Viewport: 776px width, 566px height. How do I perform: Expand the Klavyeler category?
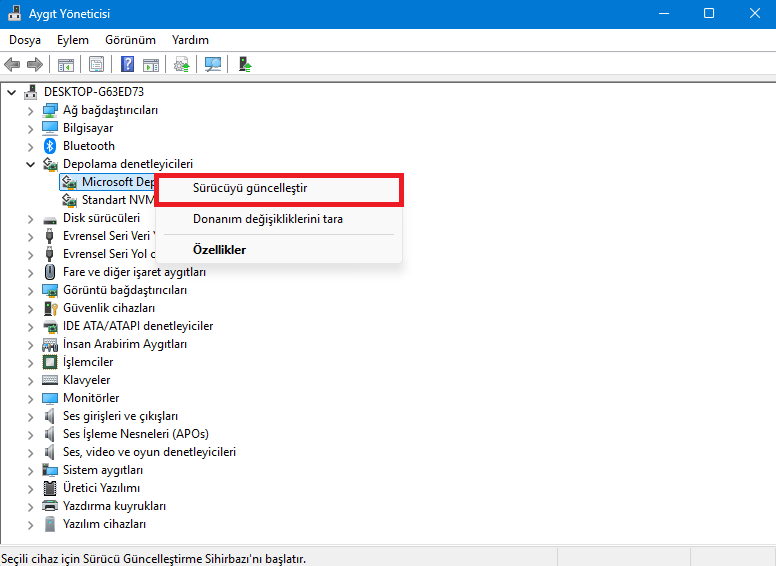[x=31, y=380]
